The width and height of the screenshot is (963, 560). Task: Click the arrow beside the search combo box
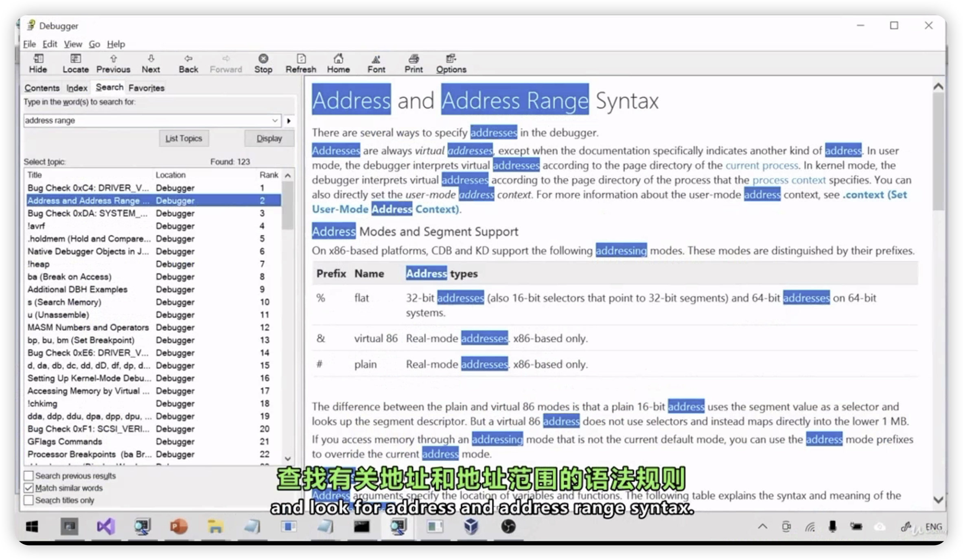[289, 120]
